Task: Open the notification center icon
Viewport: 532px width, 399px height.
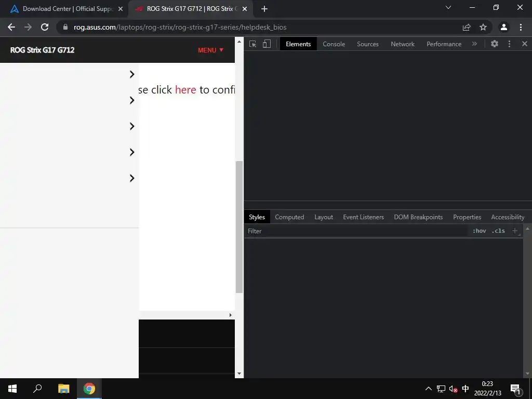Action: (x=515, y=389)
